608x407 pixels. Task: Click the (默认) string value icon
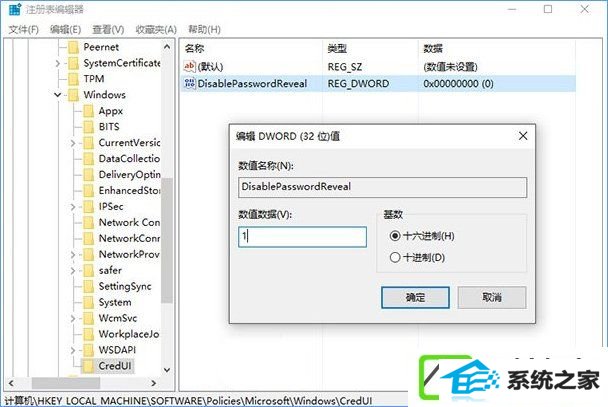tap(190, 66)
